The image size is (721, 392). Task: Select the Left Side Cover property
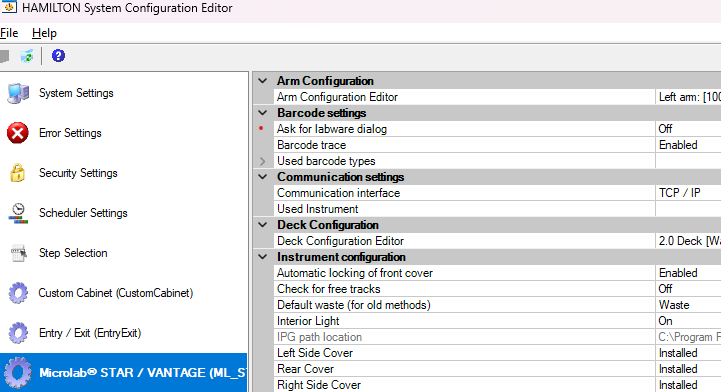(464, 353)
